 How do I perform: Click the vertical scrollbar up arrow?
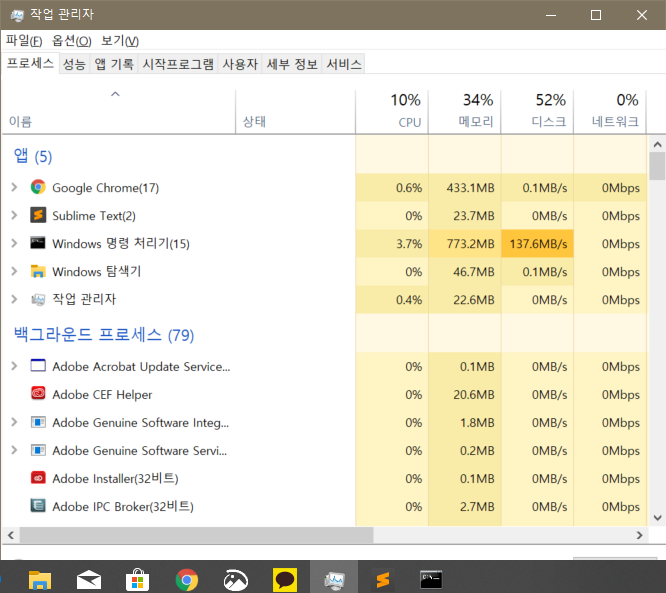click(x=658, y=144)
